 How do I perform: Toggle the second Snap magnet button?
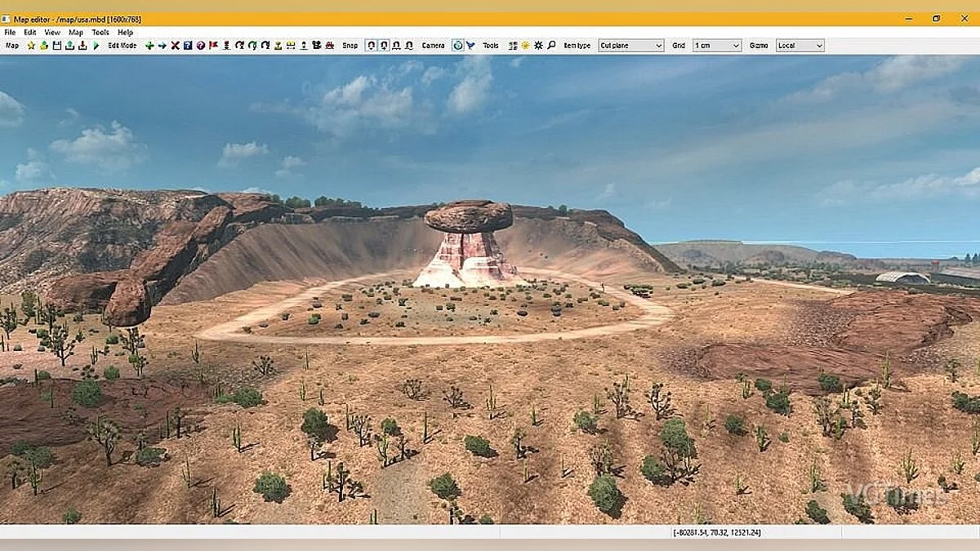point(384,46)
